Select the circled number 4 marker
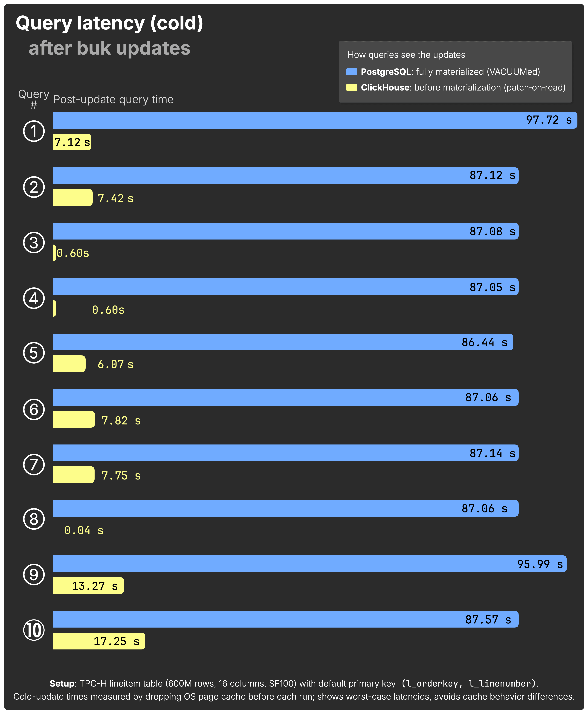 click(x=34, y=298)
